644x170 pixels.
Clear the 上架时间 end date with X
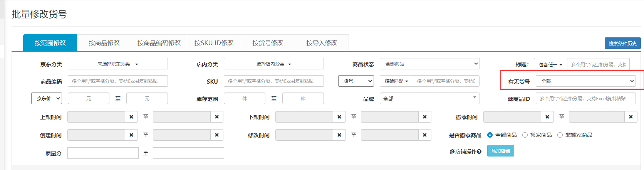pos(217,117)
